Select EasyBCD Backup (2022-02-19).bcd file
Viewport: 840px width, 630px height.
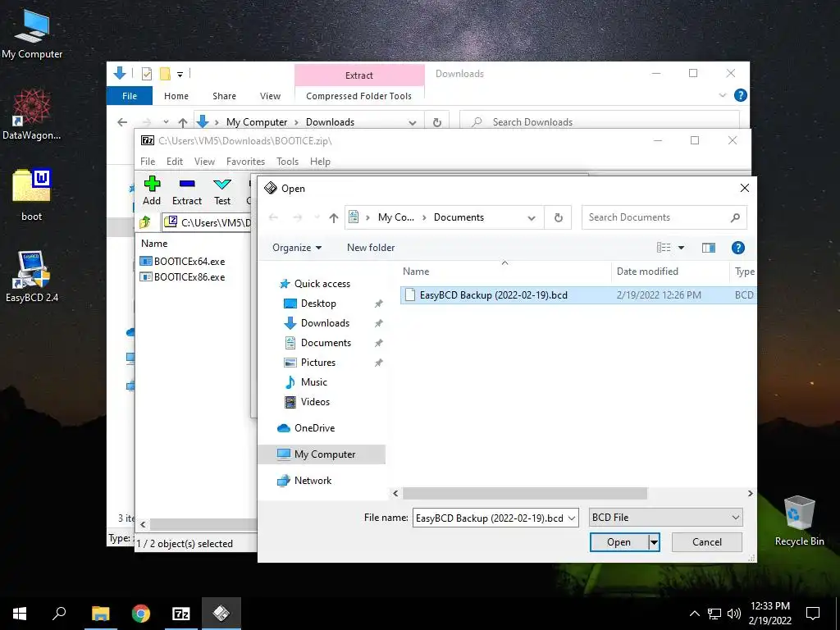pyautogui.click(x=578, y=295)
